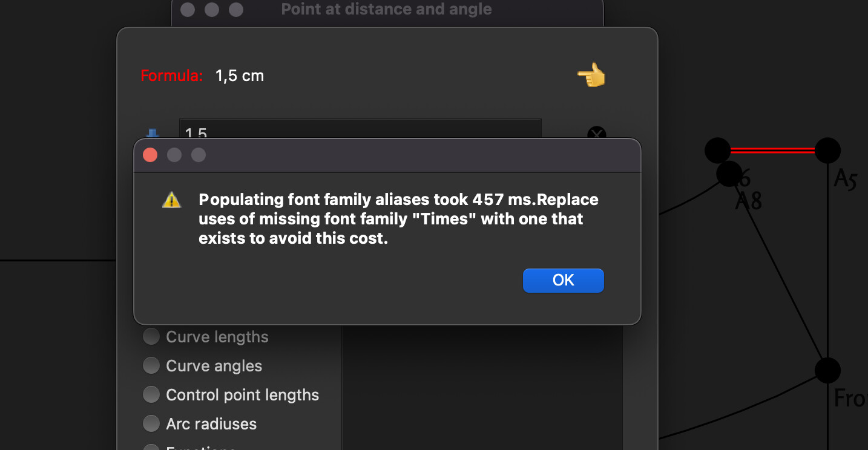Select the point above the "Fro" label
Viewport: 868px width, 450px height.
click(x=827, y=370)
